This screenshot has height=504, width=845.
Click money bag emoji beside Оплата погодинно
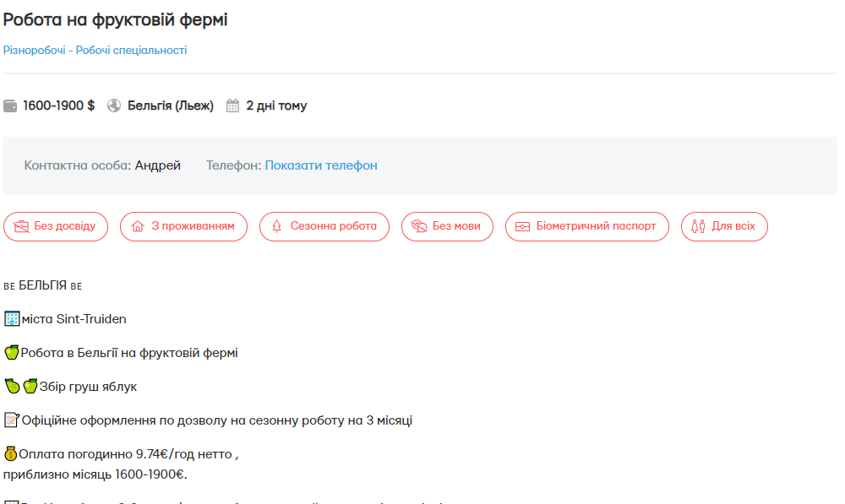[11, 454]
